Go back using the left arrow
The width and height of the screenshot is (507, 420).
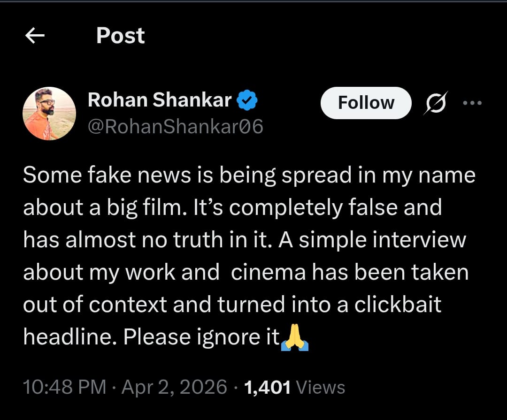[x=35, y=36]
